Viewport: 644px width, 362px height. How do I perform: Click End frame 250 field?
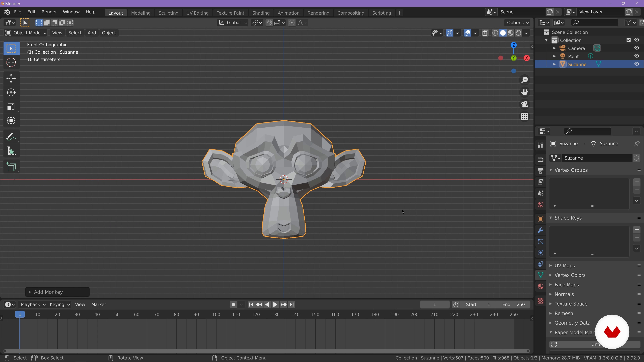tap(514, 305)
